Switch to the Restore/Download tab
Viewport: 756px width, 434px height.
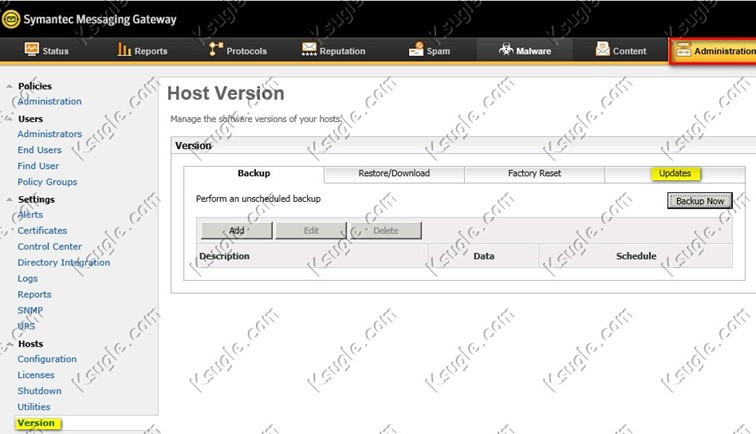click(x=394, y=174)
